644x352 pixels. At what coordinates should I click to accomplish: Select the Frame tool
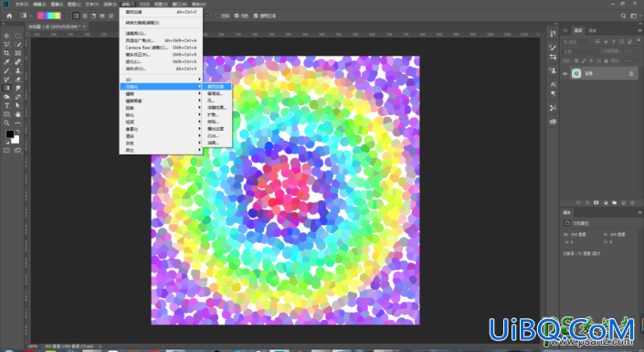click(17, 53)
